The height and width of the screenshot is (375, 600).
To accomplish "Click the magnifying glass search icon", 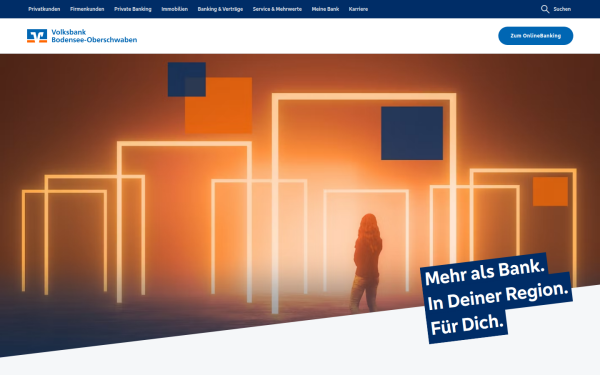I will [545, 9].
